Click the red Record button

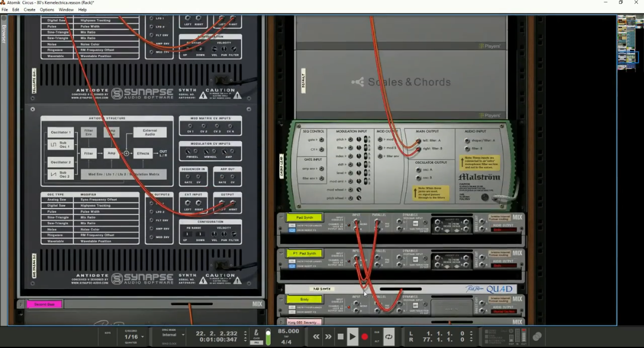click(364, 337)
